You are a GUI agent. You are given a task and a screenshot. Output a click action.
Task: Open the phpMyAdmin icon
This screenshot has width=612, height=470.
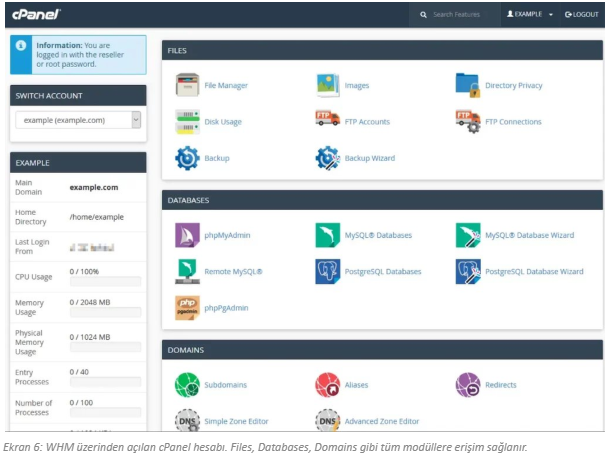coord(187,235)
